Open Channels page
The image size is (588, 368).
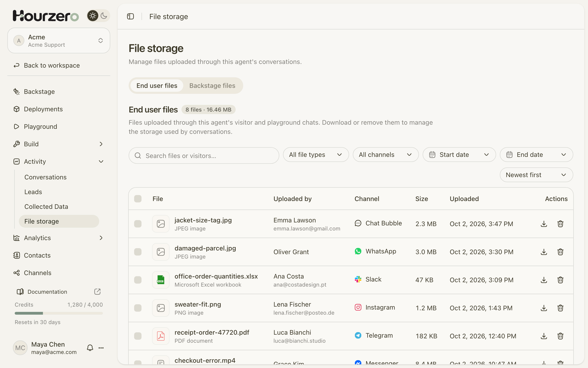click(x=59, y=273)
